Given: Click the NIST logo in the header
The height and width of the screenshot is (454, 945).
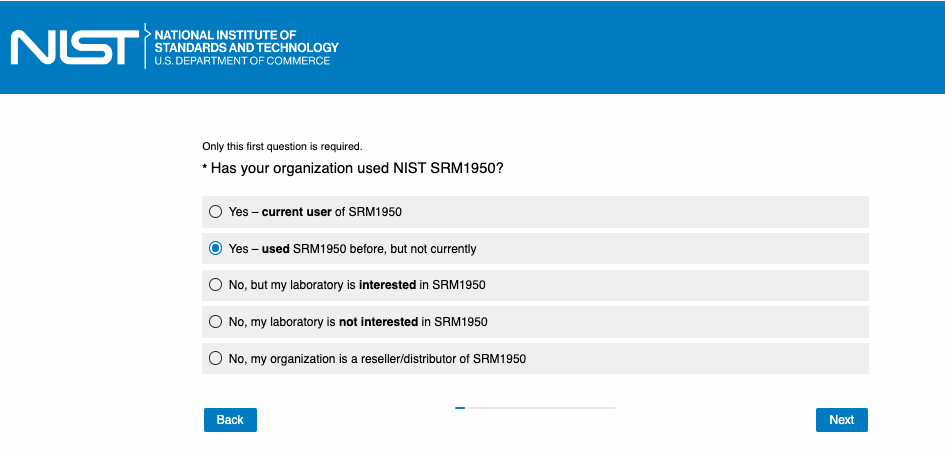Looking at the screenshot, I should click(x=74, y=47).
